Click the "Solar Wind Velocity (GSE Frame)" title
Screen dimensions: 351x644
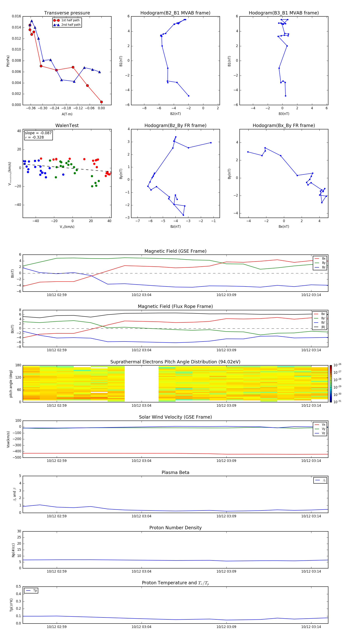pos(175,417)
